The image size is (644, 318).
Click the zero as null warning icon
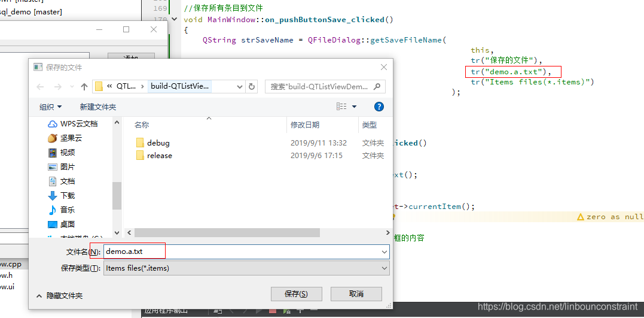click(x=581, y=217)
